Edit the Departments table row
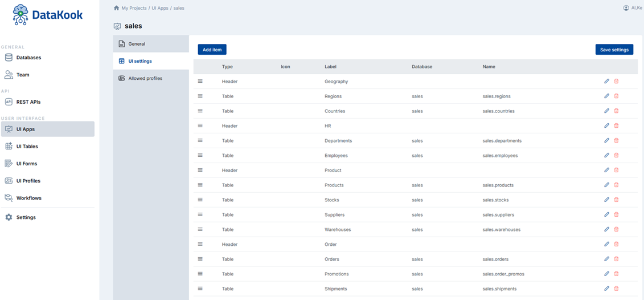The image size is (644, 300). point(606,140)
